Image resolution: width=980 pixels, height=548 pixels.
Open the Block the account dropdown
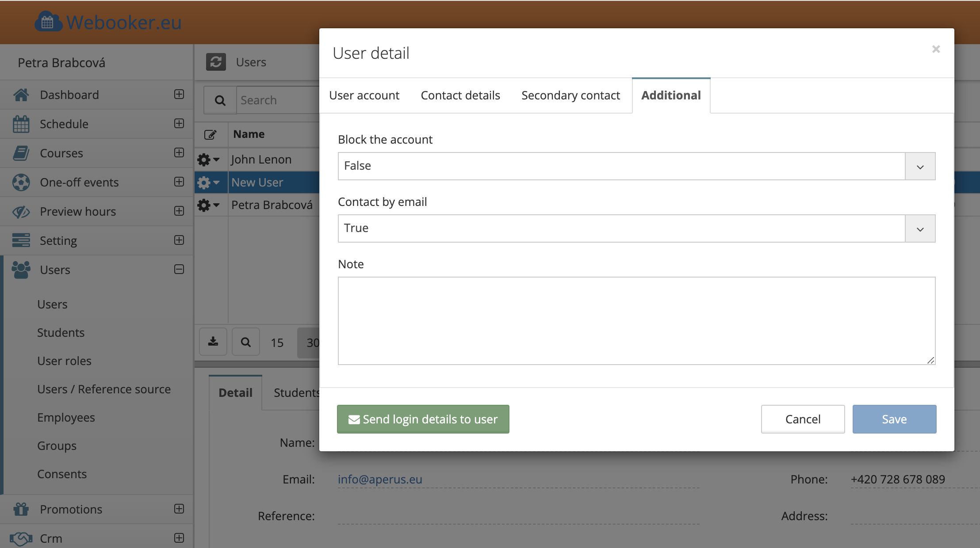tap(636, 166)
